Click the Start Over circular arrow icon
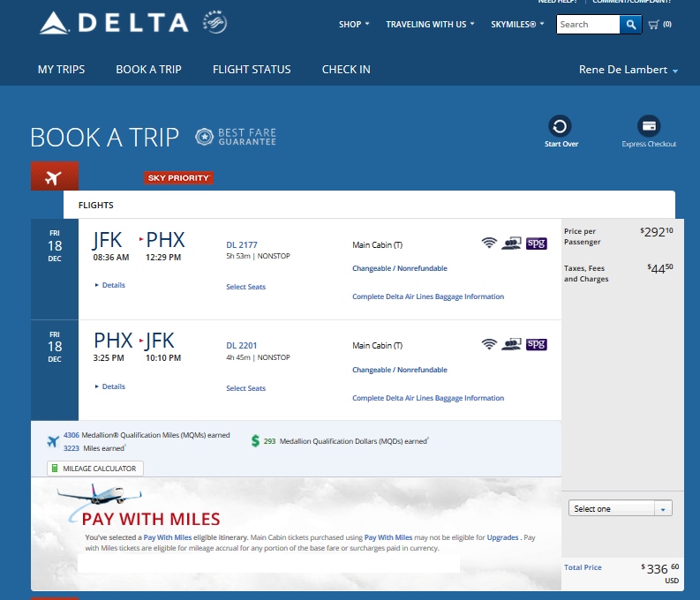Image resolution: width=700 pixels, height=600 pixels. pyautogui.click(x=561, y=125)
